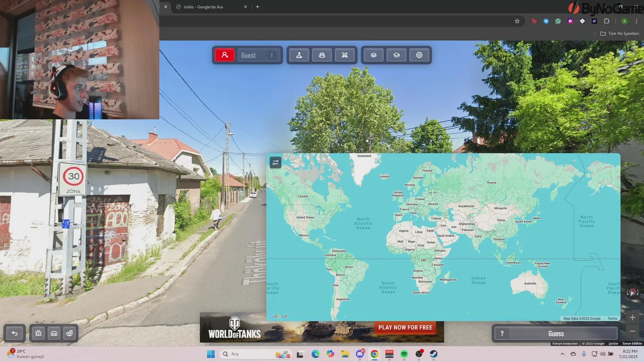Click the taskbar Ara search box
Viewport: 644px width, 362px height.
click(256, 354)
